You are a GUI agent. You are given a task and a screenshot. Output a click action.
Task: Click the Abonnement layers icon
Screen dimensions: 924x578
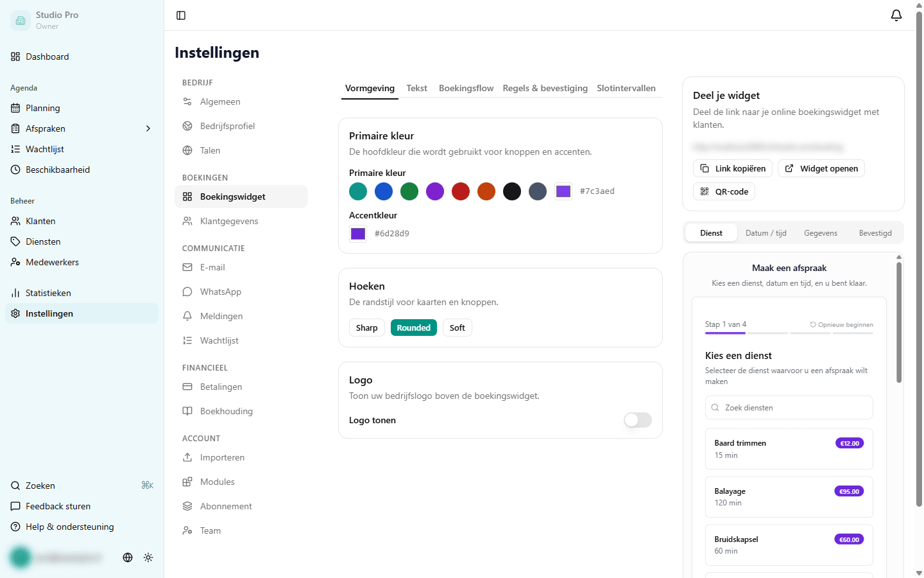click(187, 506)
